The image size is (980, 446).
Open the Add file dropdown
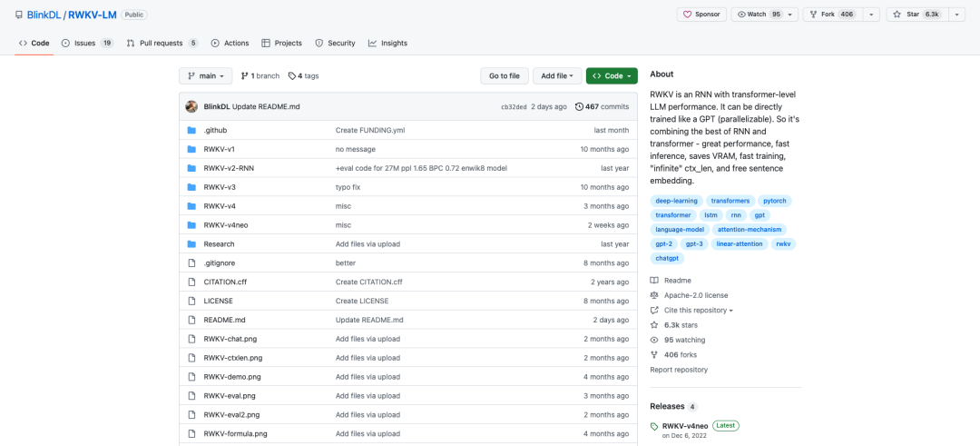pyautogui.click(x=557, y=75)
